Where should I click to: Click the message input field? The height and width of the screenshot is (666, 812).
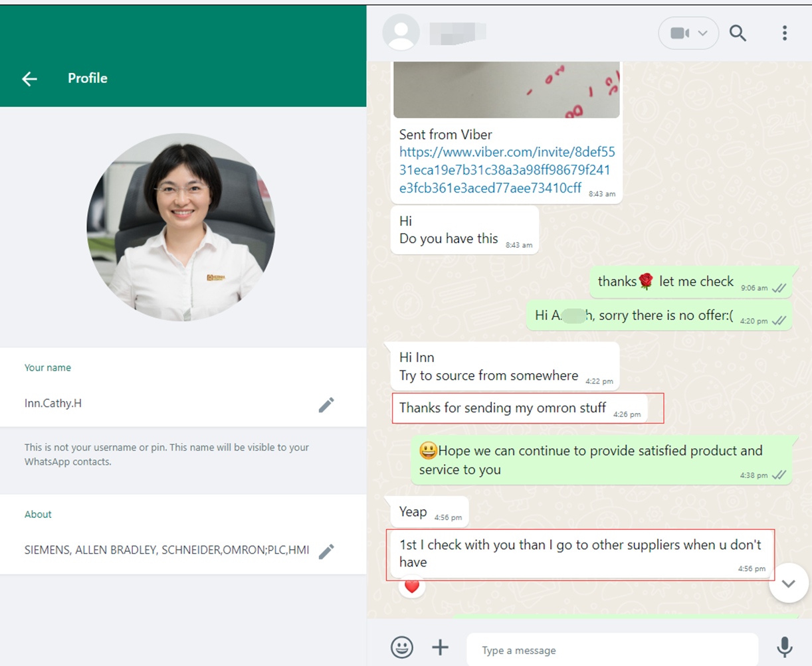[611, 650]
